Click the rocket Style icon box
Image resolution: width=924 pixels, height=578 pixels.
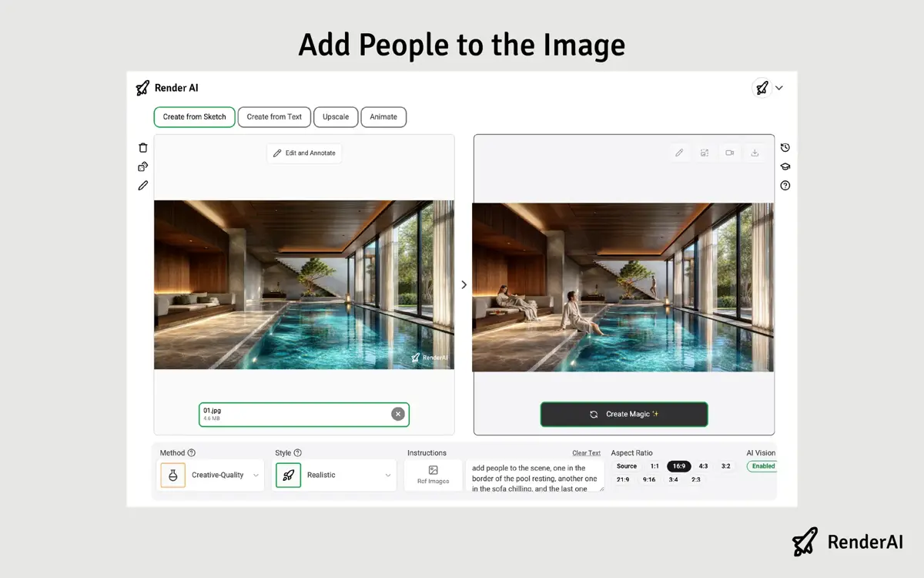[288, 475]
